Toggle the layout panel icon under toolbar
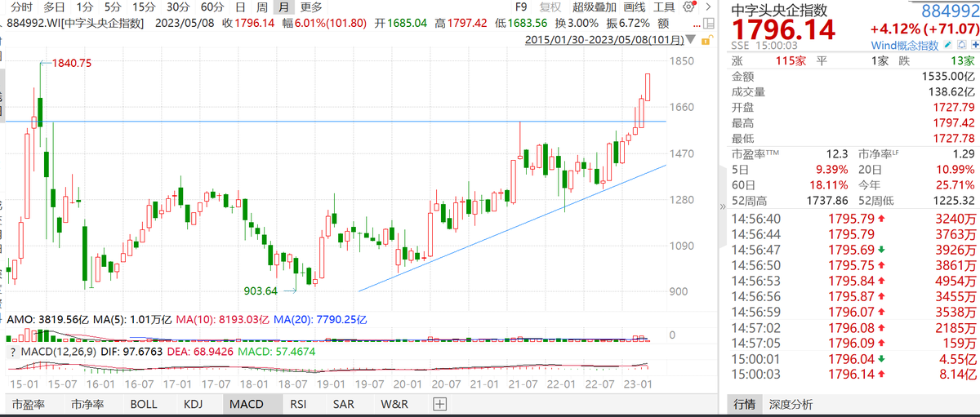Image resolution: width=980 pixels, height=417 pixels. pos(708,23)
